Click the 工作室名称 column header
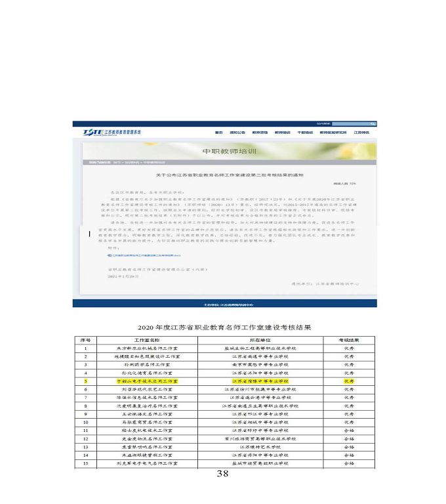The height and width of the screenshot is (504, 446). pyautogui.click(x=147, y=340)
